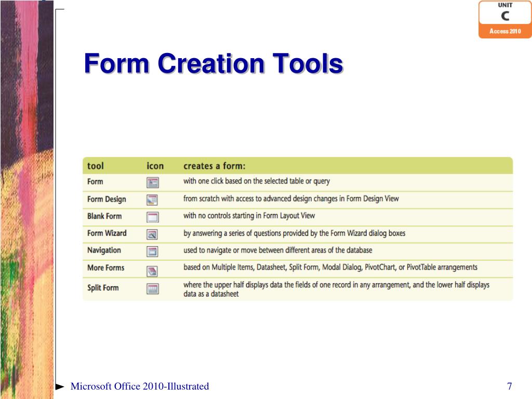
Task: Click the Blank Form tool icon
Action: coord(153,217)
